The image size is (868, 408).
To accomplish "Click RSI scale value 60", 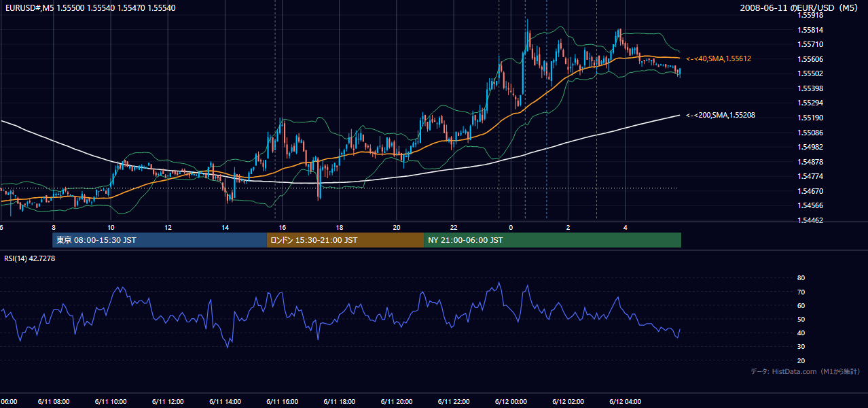I will (x=801, y=305).
